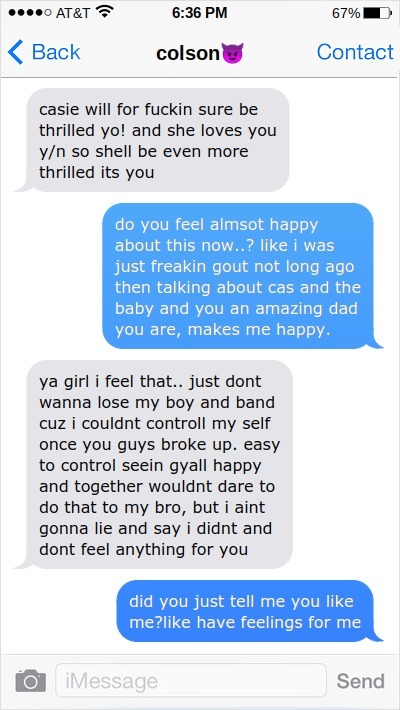Tap the 67% battery percentage text

[346, 13]
